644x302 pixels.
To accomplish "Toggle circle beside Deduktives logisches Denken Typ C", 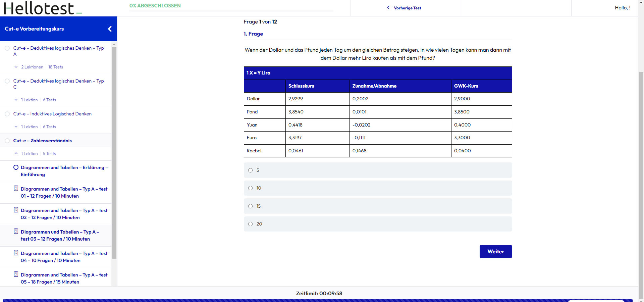I will point(7,81).
